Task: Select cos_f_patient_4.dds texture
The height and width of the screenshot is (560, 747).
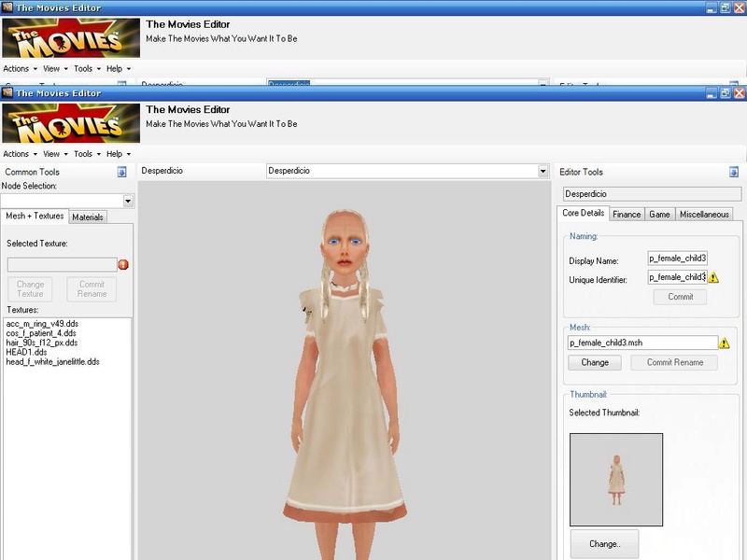Action: click(x=41, y=333)
